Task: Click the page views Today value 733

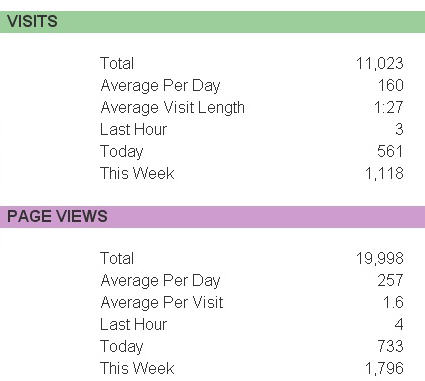Action: click(390, 346)
